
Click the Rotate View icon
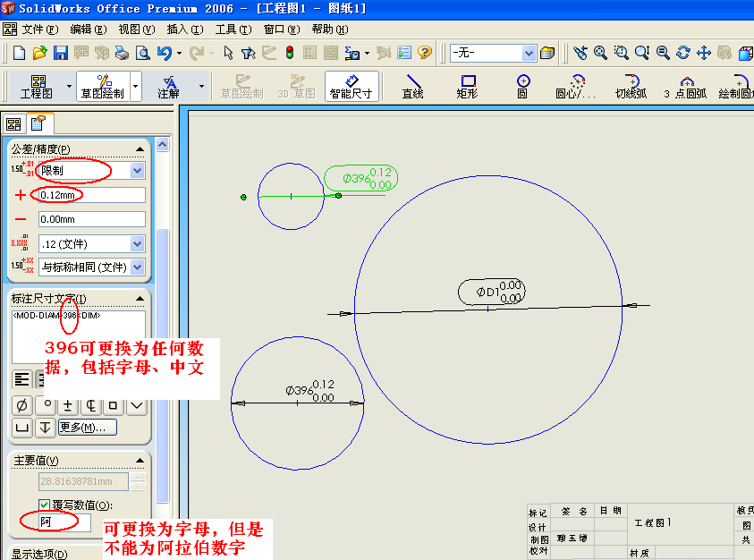[683, 53]
